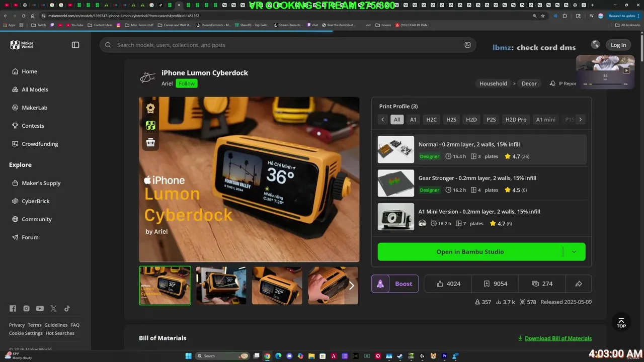Select the H2S printer tab

[x=451, y=120]
